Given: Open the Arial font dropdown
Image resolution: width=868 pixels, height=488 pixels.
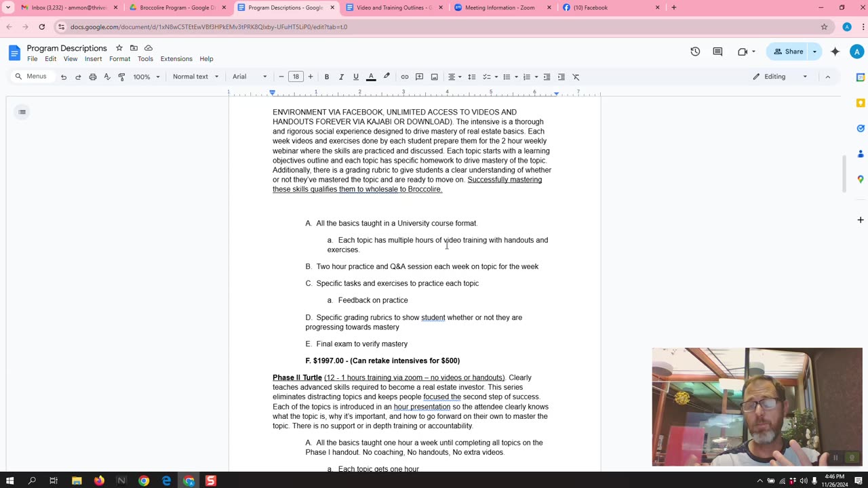Looking at the screenshot, I should point(250,77).
